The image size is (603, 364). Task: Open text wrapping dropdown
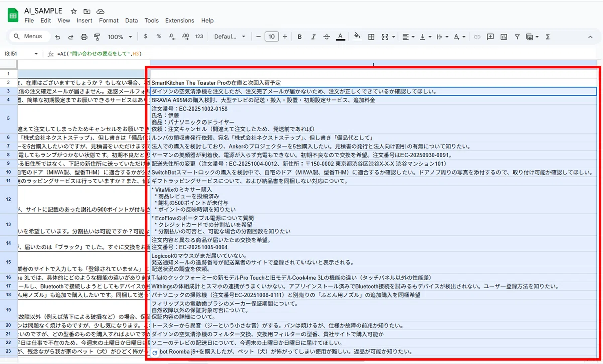click(442, 37)
